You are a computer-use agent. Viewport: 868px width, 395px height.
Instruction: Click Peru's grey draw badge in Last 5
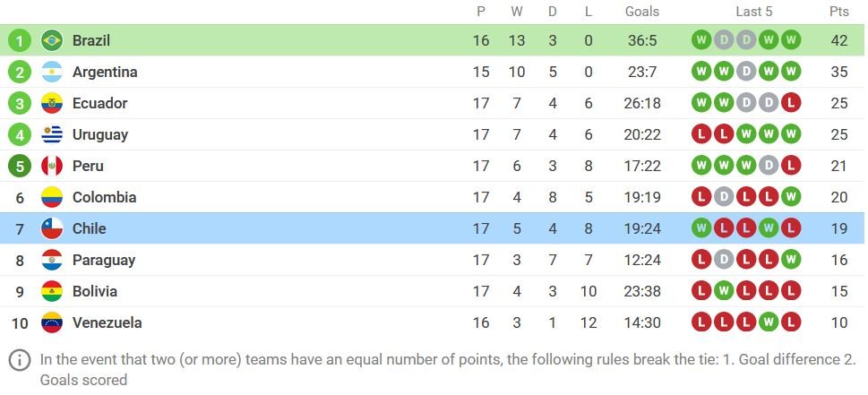tap(768, 166)
